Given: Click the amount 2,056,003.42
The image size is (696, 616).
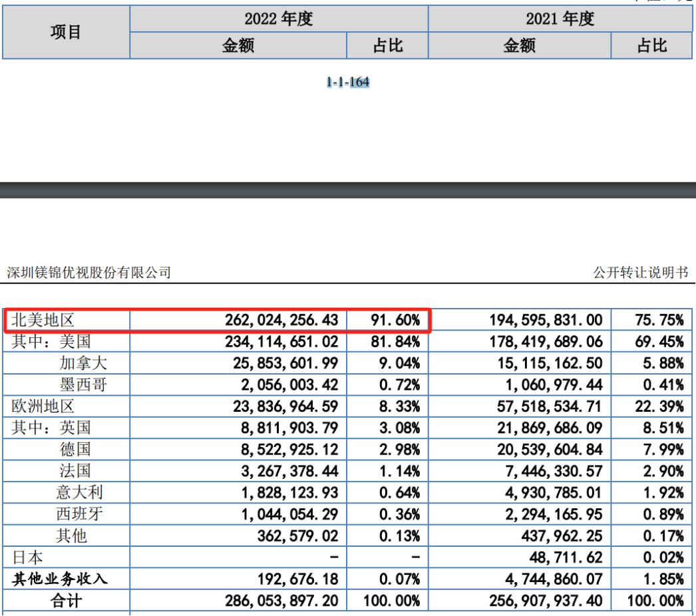Looking at the screenshot, I should (x=290, y=385).
